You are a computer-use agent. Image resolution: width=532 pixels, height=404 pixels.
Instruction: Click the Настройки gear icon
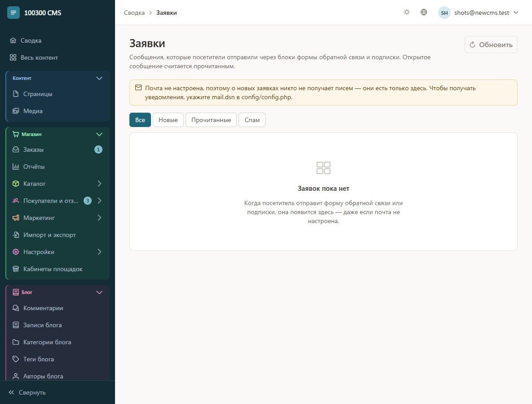pyautogui.click(x=16, y=252)
